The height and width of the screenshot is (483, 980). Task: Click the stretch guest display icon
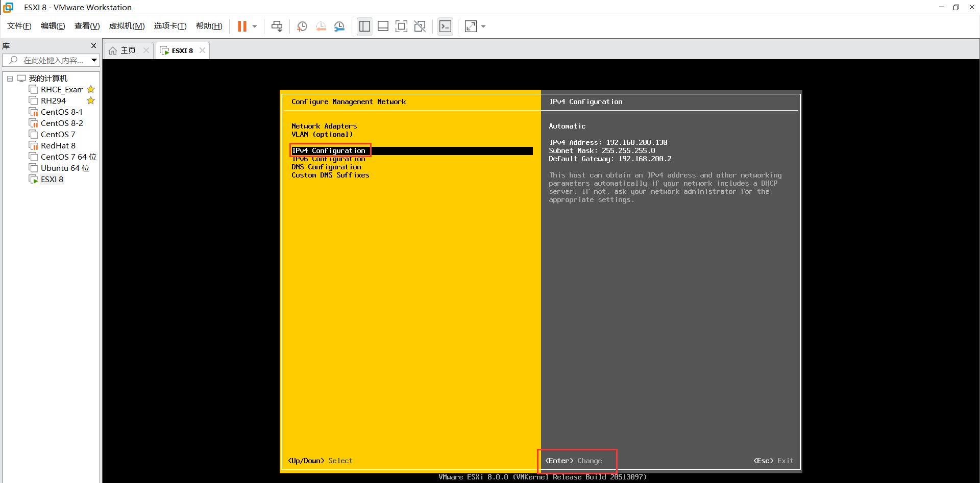click(x=471, y=27)
